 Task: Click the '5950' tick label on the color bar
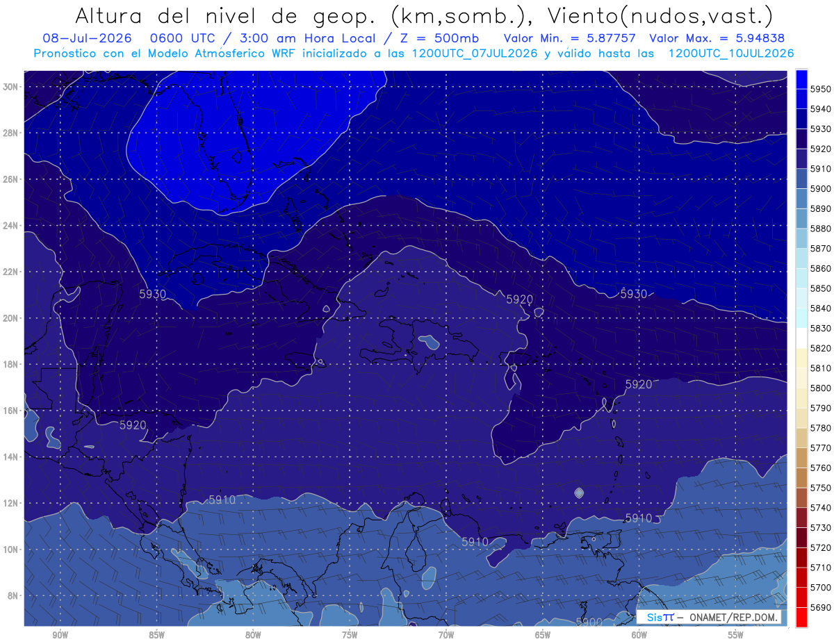pos(821,89)
